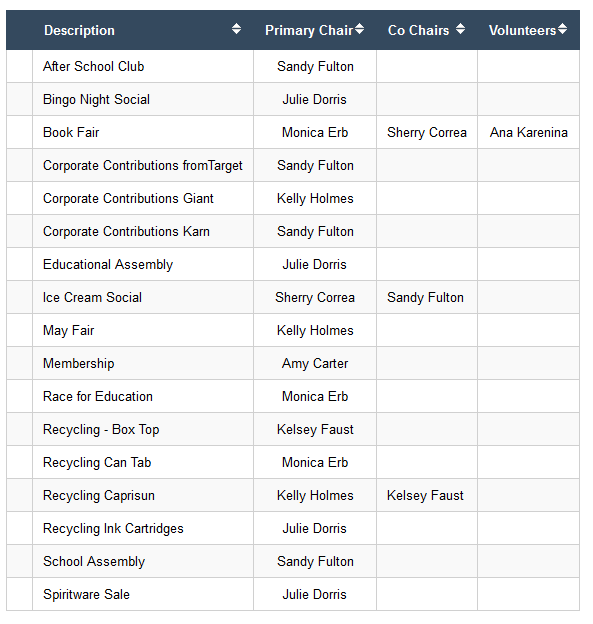Click sort arrows next to Primary Chair
The width and height of the screenshot is (593, 624).
pyautogui.click(x=359, y=29)
